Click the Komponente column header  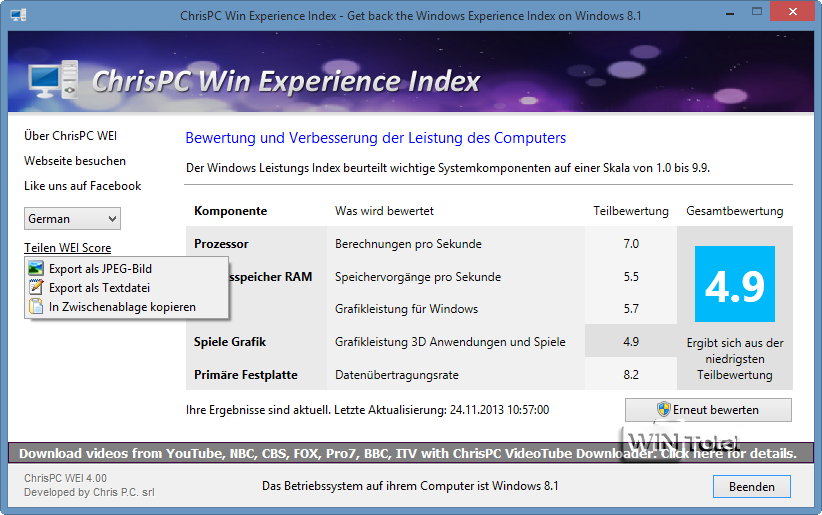(x=231, y=211)
